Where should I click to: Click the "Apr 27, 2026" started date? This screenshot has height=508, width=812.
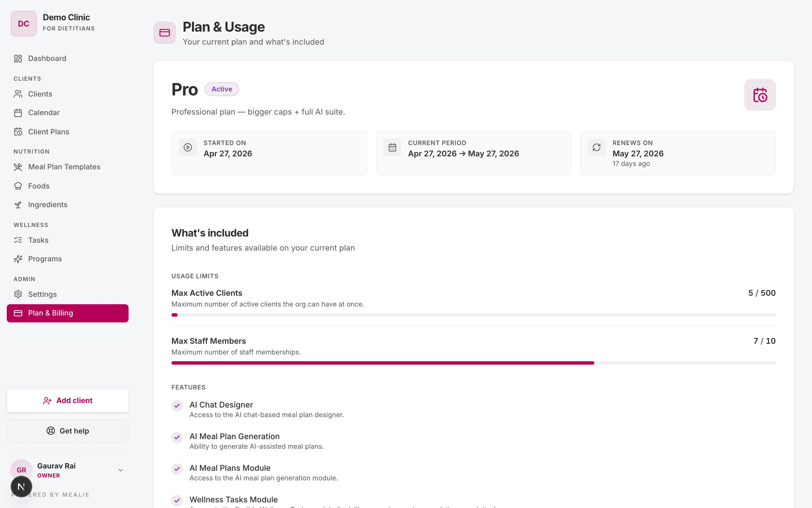[228, 154]
